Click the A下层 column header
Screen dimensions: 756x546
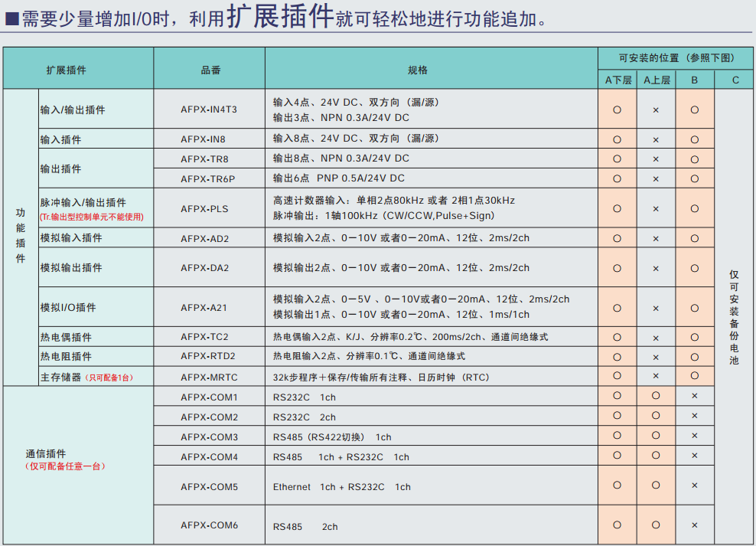point(618,80)
